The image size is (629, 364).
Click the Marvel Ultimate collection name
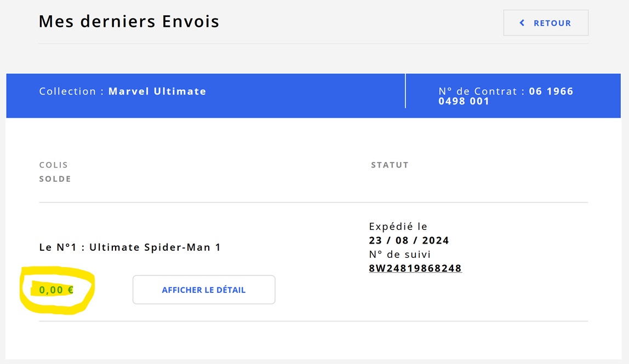[x=157, y=91]
